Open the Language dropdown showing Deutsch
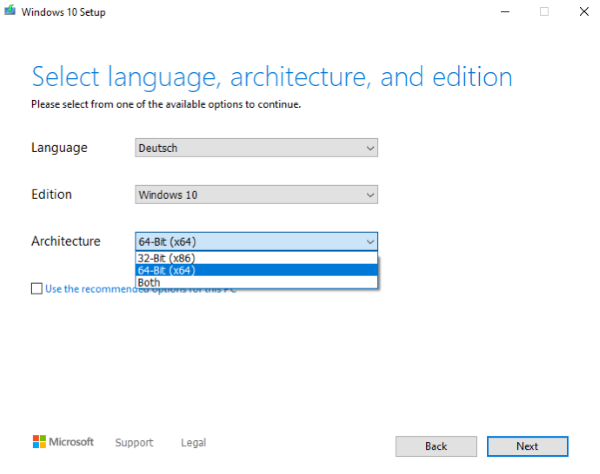 (256, 148)
